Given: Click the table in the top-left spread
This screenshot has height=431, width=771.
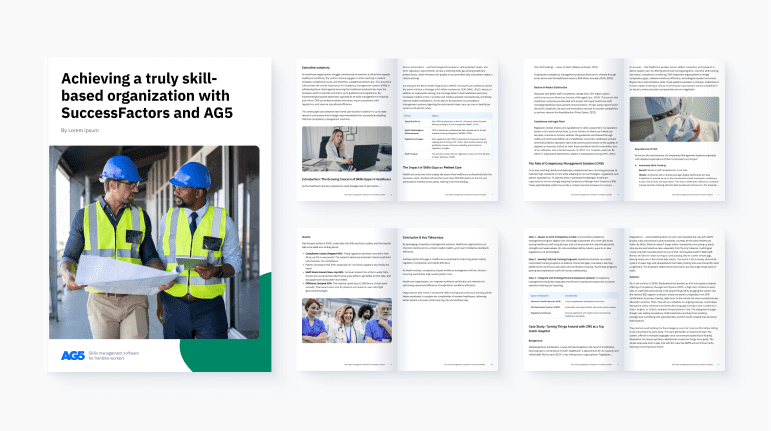Looking at the screenshot, I should coord(447,136).
